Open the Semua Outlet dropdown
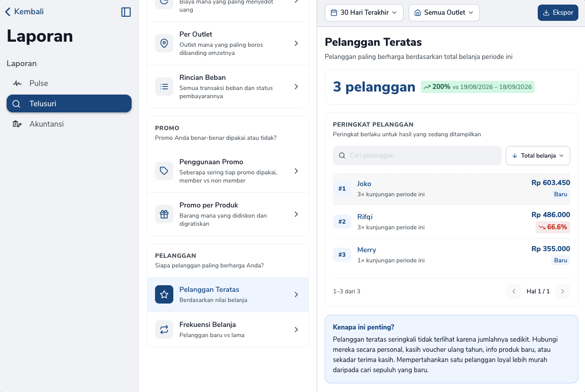Image resolution: width=585 pixels, height=392 pixels. [x=444, y=13]
